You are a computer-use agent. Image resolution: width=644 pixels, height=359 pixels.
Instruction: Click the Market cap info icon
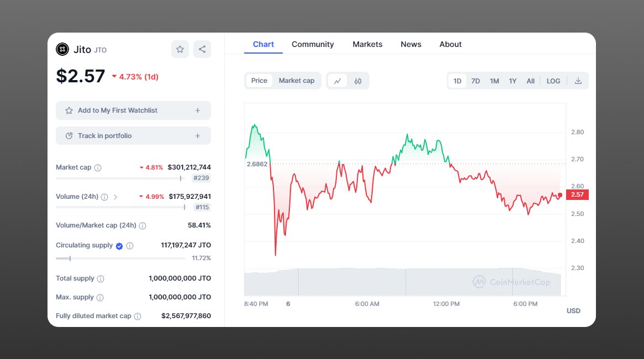(97, 167)
